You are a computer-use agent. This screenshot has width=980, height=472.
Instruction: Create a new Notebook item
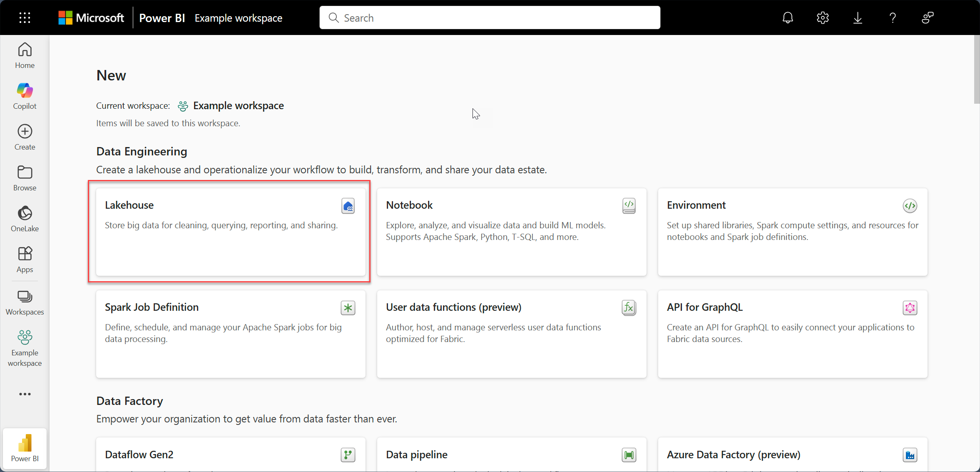point(512,232)
